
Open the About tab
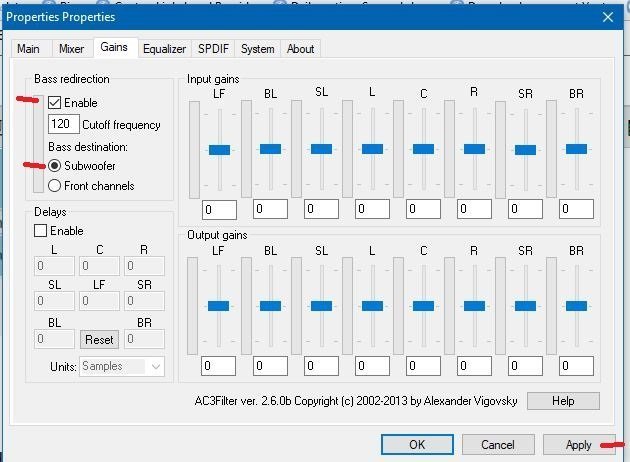[301, 49]
